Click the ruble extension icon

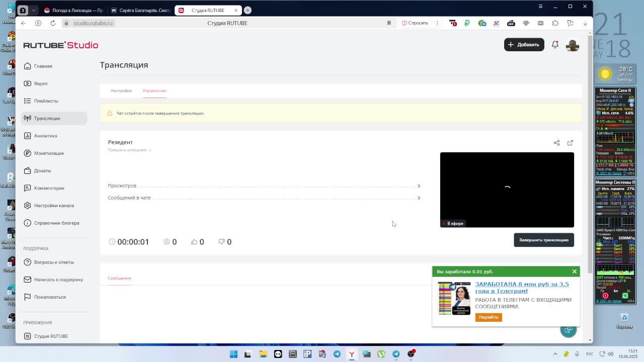(467, 23)
